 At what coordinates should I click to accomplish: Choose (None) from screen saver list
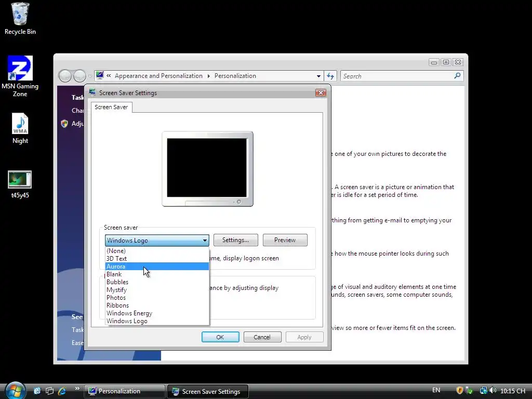click(157, 251)
